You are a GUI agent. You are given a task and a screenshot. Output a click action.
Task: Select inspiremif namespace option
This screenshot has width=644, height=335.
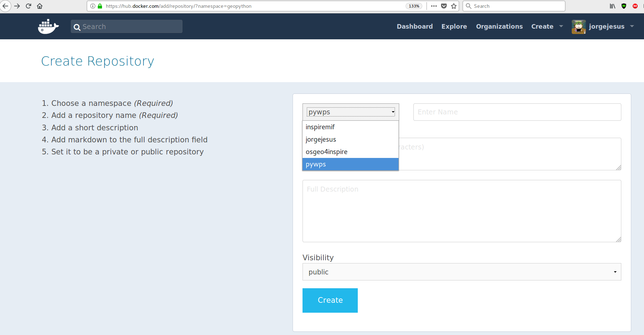(x=350, y=127)
